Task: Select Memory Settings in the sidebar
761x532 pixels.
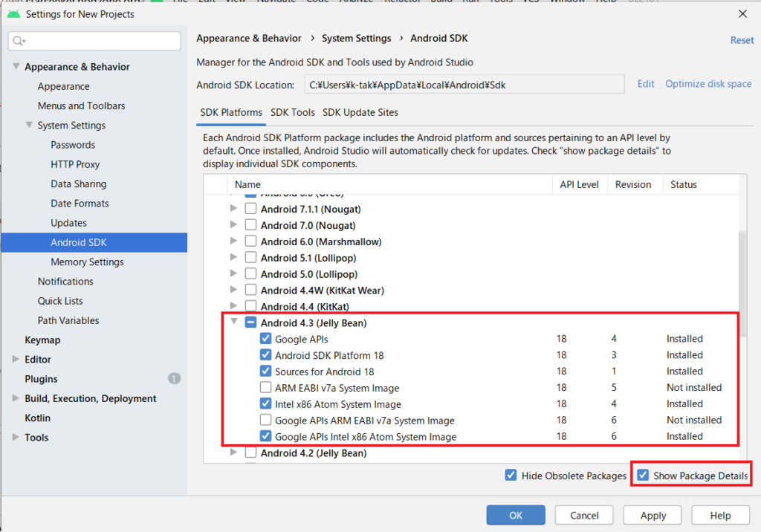Action: pos(87,262)
